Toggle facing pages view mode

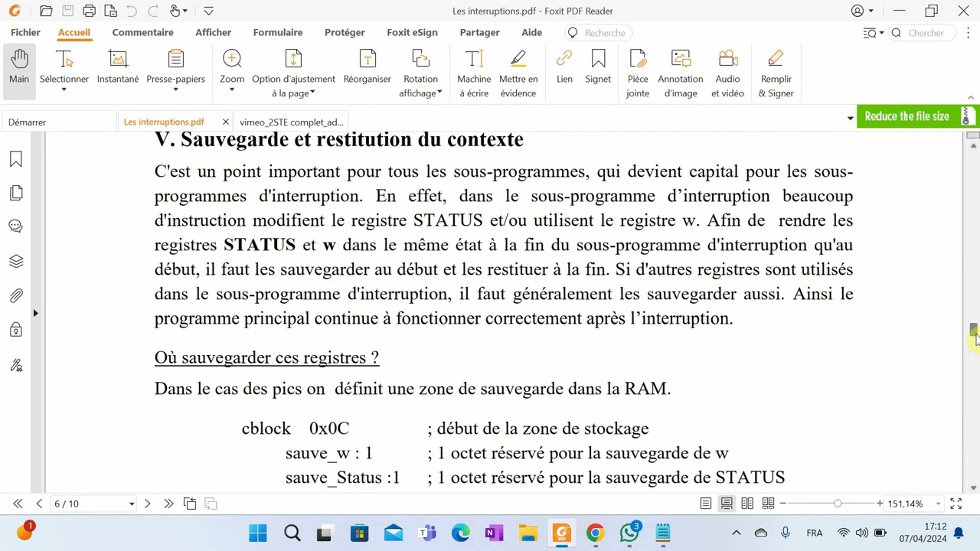click(747, 504)
